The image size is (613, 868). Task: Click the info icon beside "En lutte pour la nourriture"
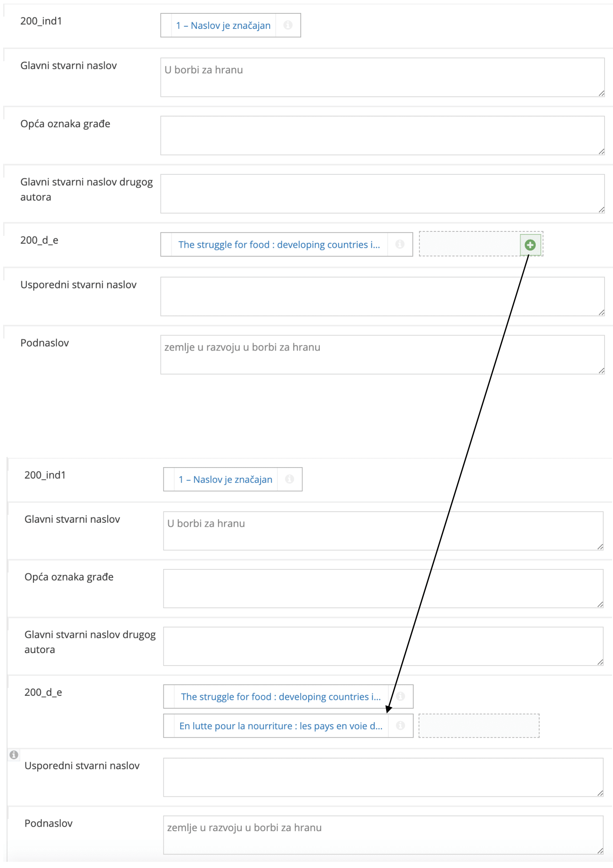click(400, 726)
